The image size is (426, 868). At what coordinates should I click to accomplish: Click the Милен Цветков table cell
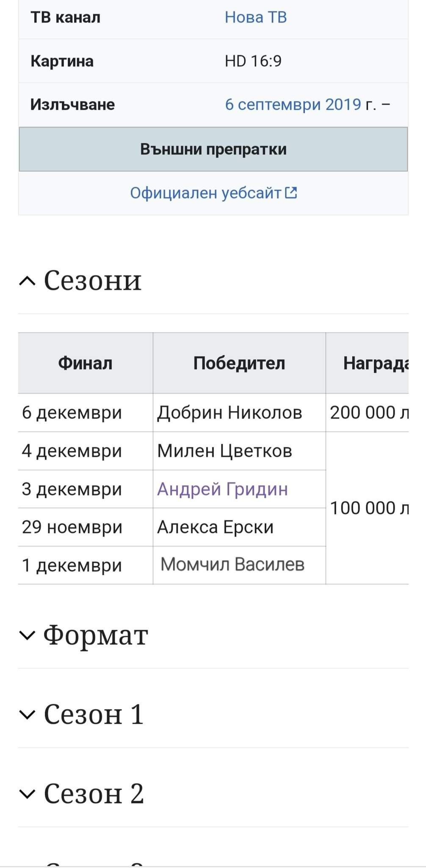(224, 451)
